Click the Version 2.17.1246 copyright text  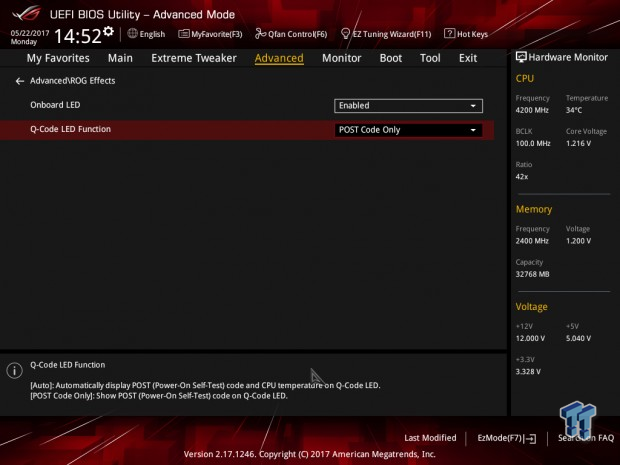pyautogui.click(x=310, y=454)
